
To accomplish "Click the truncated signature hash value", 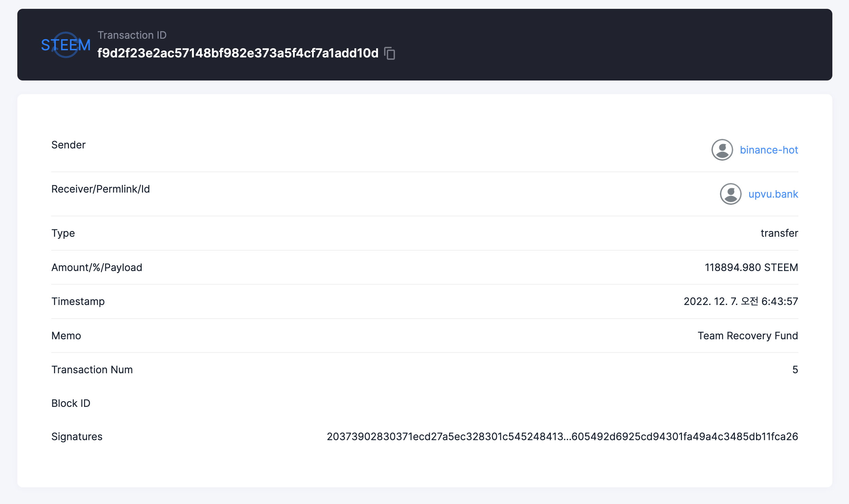I will [562, 437].
